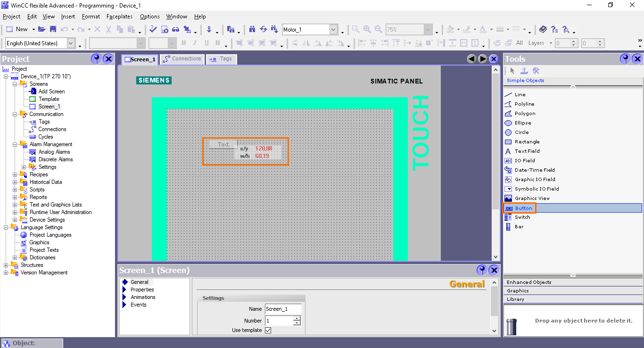This screenshot has height=348, width=644.
Task: Collapse the Screens tree node
Action: pos(15,84)
